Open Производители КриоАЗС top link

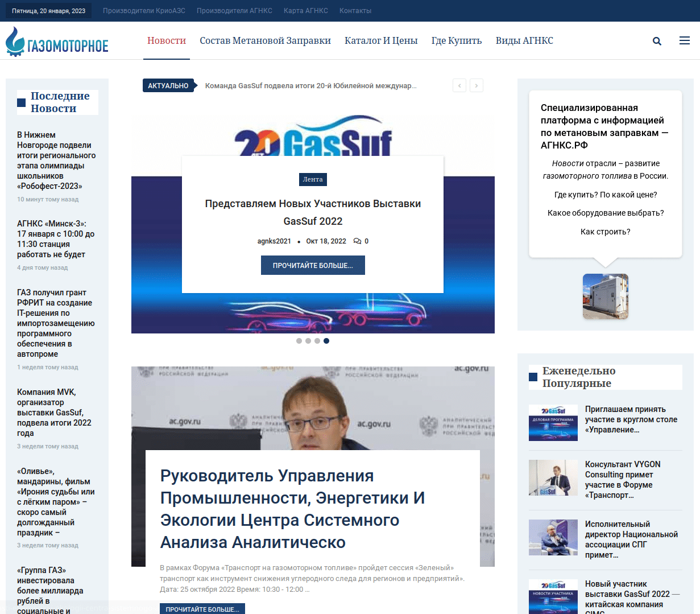[x=144, y=11]
